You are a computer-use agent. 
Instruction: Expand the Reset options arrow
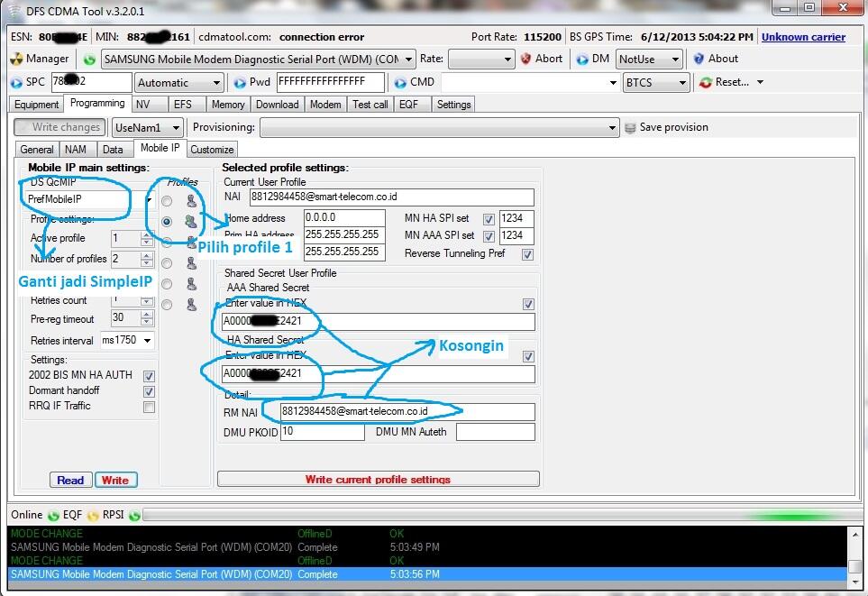pyautogui.click(x=760, y=82)
